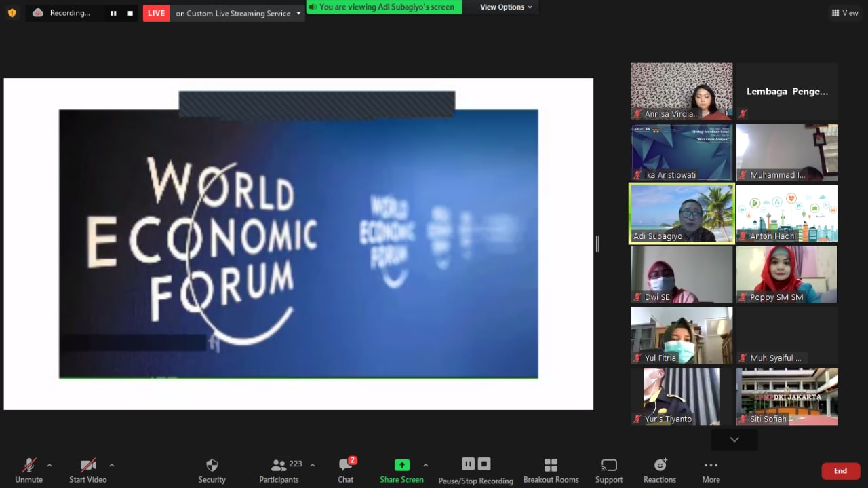
Task: Expand the audio options caret beside Unmute
Action: [x=50, y=465]
